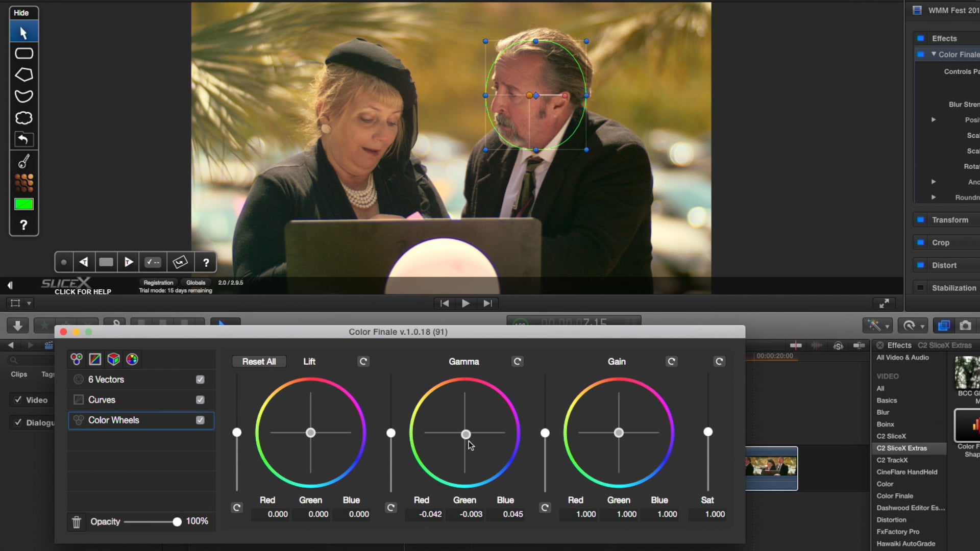Toggle the Crop section checkbox
The image size is (980, 551).
920,242
